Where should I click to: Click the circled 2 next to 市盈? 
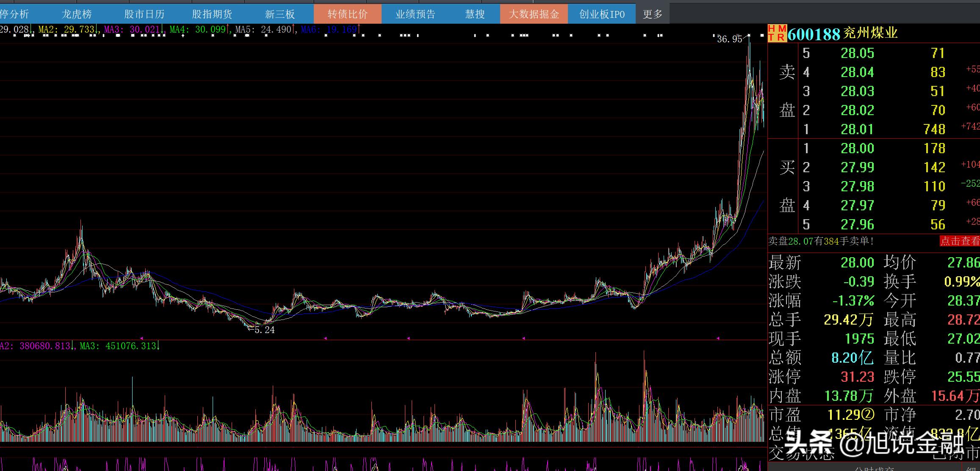click(868, 415)
